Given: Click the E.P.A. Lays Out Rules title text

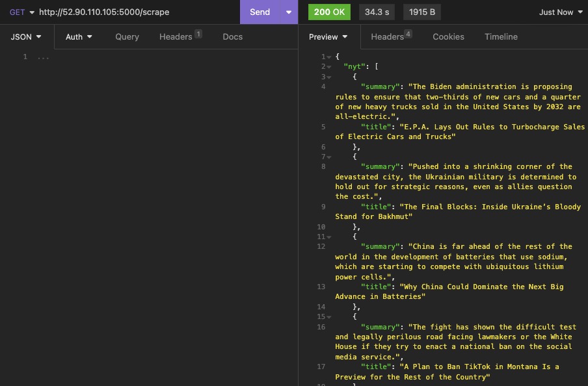Looking at the screenshot, I should point(460,131).
